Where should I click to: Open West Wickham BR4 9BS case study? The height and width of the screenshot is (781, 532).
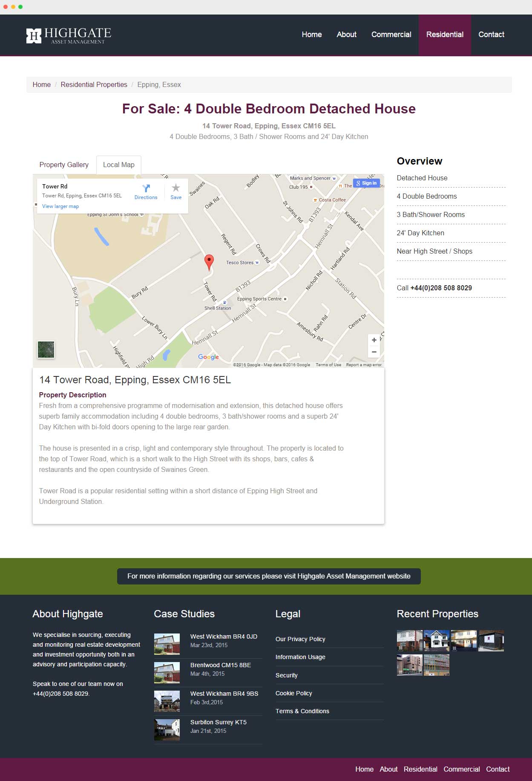[224, 694]
